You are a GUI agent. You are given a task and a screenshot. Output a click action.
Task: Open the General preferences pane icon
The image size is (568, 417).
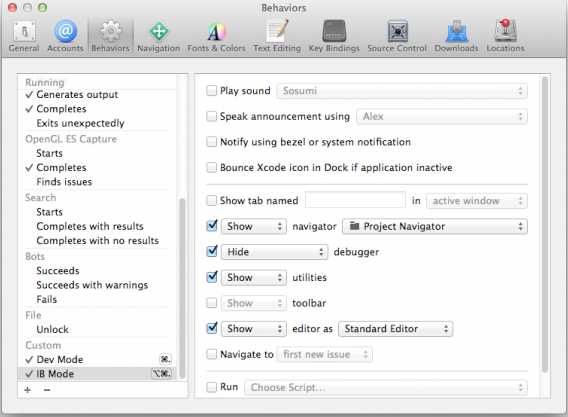(x=24, y=32)
